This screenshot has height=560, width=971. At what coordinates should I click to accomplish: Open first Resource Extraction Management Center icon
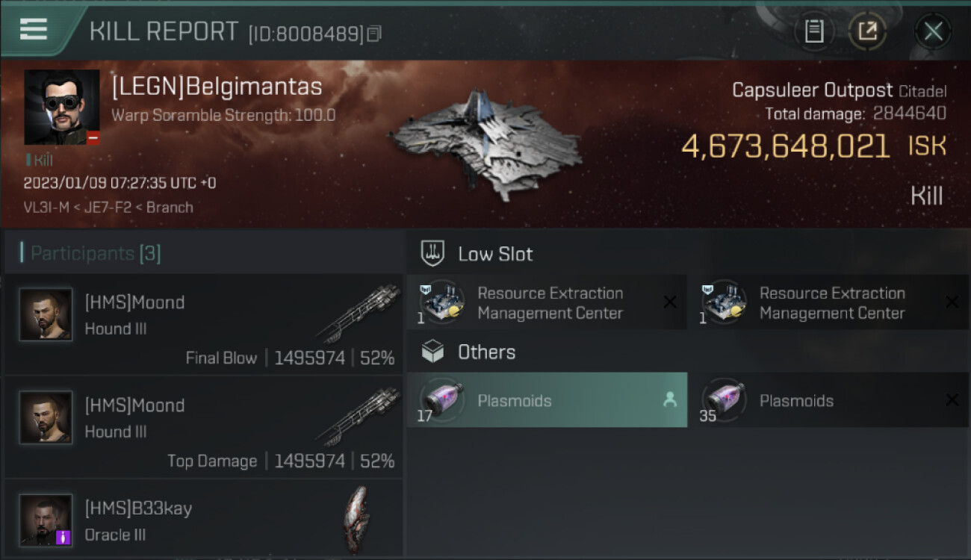tap(442, 302)
